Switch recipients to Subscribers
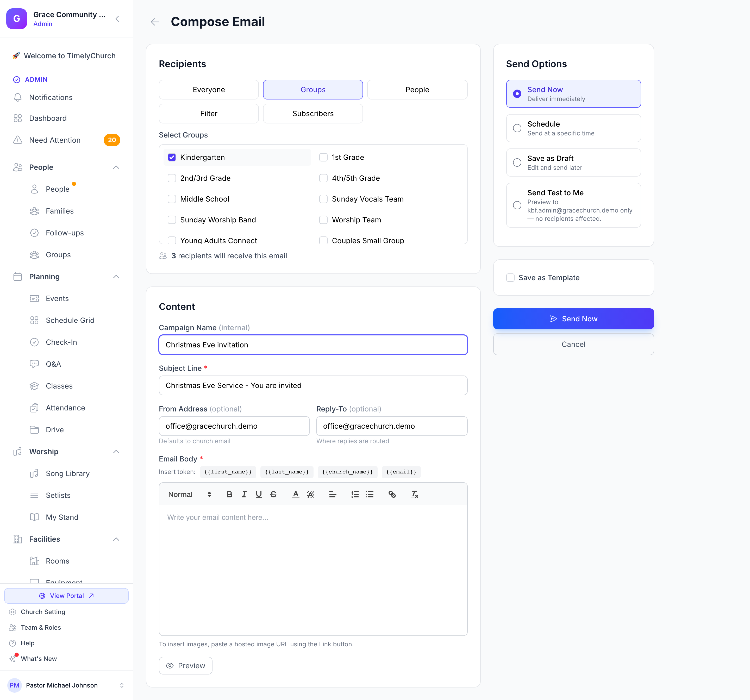The image size is (750, 700). [x=313, y=114]
